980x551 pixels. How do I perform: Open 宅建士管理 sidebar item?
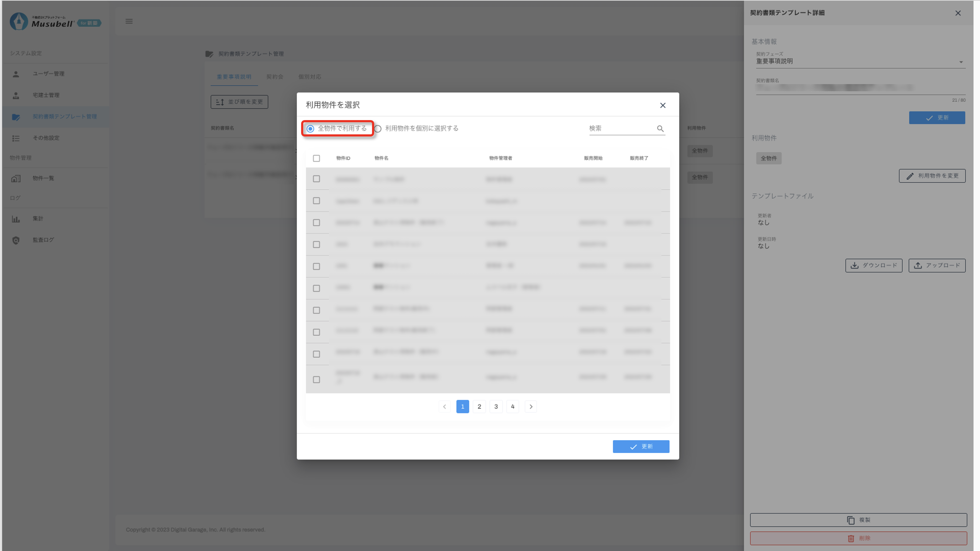click(46, 95)
